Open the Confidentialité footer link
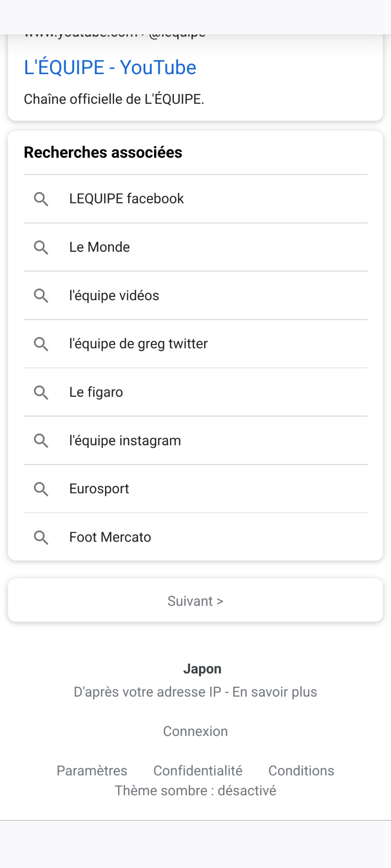Image resolution: width=391 pixels, height=868 pixels. click(x=198, y=771)
